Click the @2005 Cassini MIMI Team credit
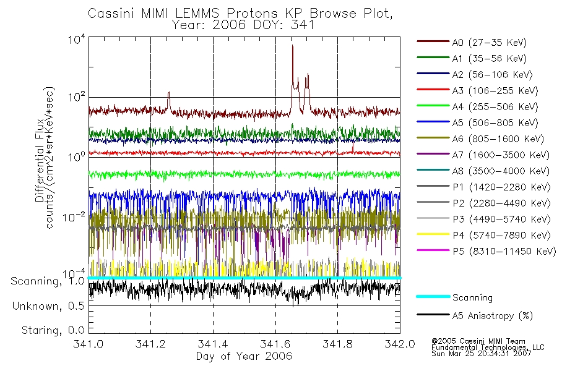 click(478, 341)
